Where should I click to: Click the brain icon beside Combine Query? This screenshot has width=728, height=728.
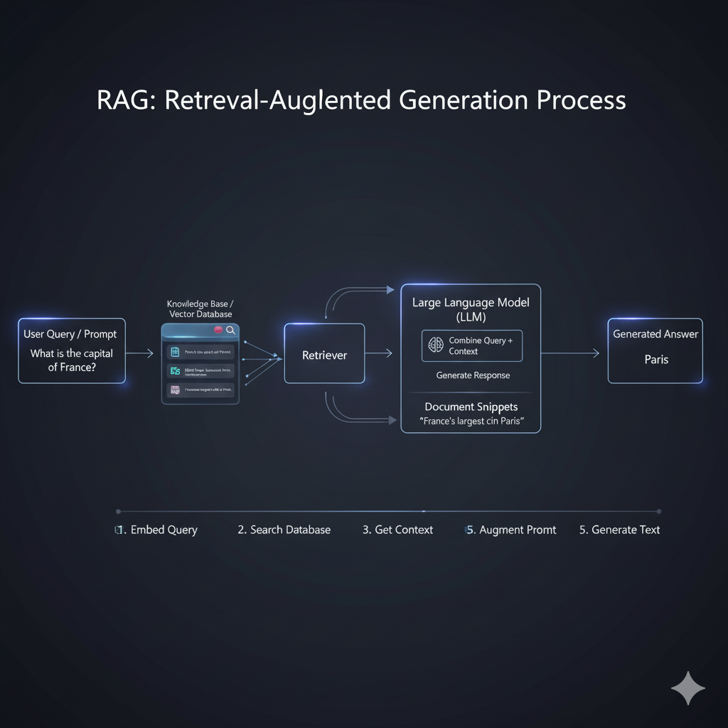coord(435,346)
